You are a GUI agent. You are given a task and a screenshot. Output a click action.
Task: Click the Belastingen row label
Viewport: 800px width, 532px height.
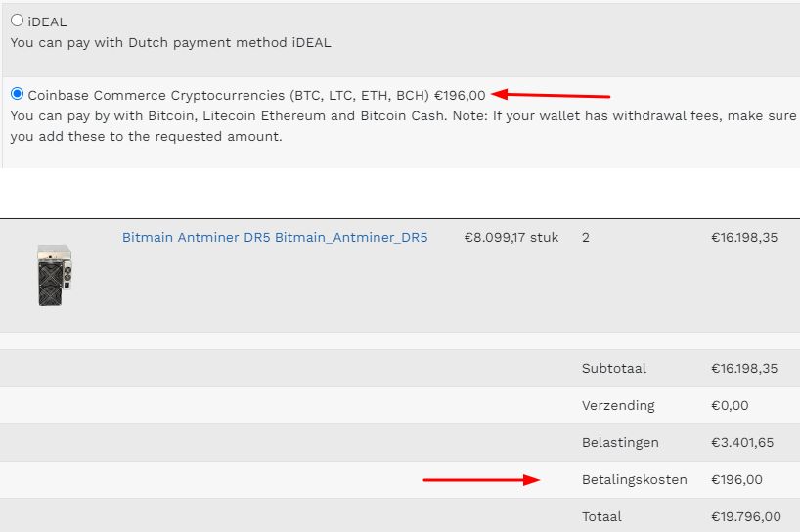[622, 442]
